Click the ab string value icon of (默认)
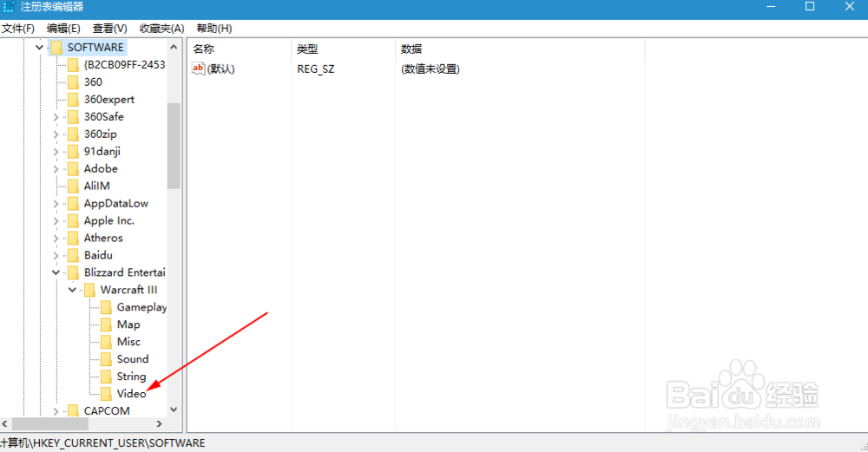The image size is (868, 452). [x=198, y=69]
